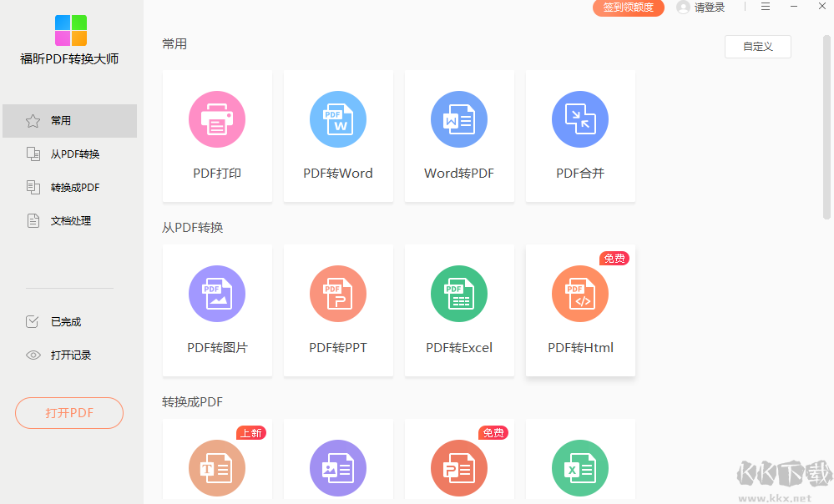Select the new Txt转PDF tool
The image size is (834, 504).
[x=217, y=467]
